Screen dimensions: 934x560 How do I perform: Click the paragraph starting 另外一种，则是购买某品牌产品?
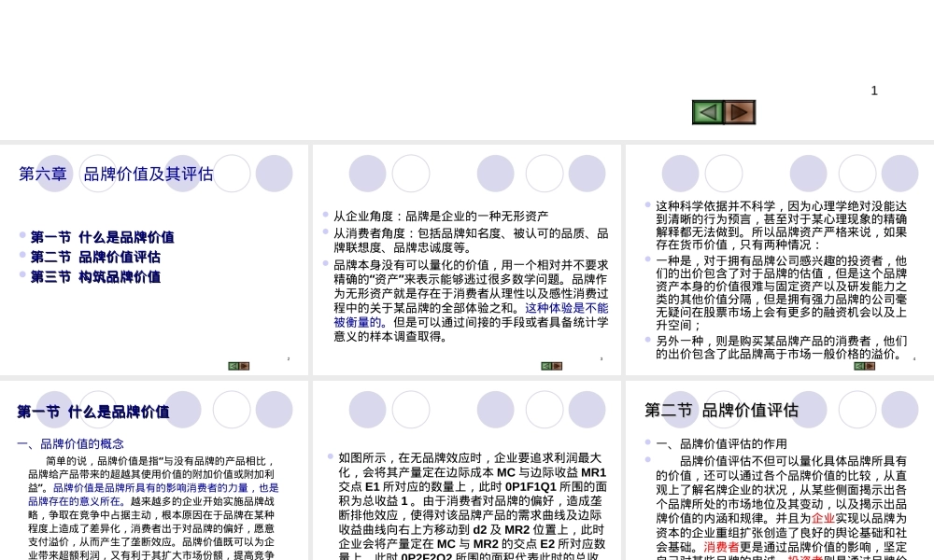(781, 347)
